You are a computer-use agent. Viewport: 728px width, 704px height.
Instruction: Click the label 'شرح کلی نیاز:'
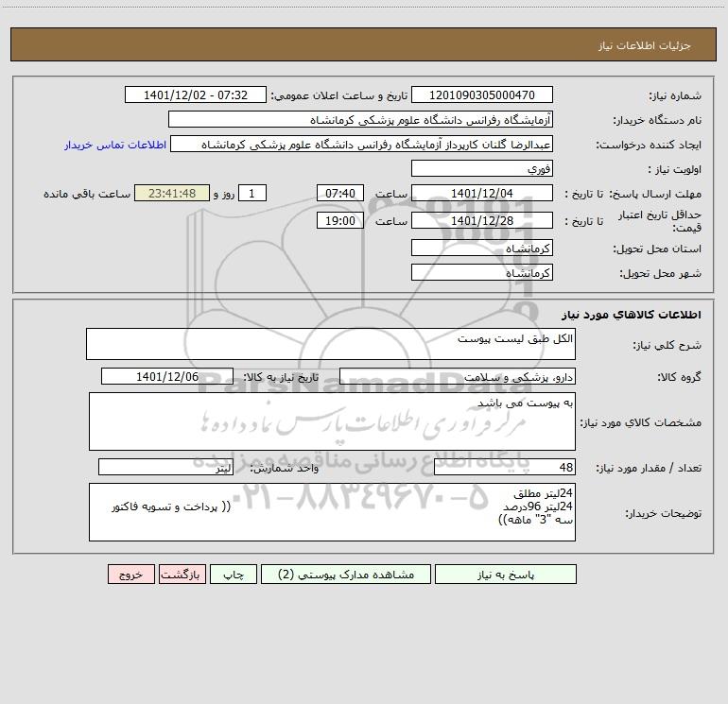[667, 345]
